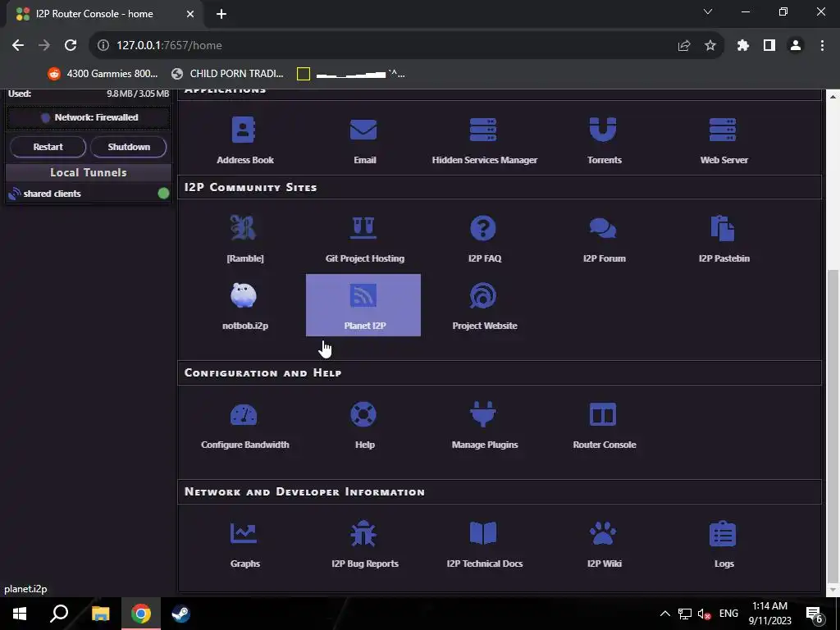Open the Network: Firewalled status link
The image size is (840, 630).
pos(89,117)
